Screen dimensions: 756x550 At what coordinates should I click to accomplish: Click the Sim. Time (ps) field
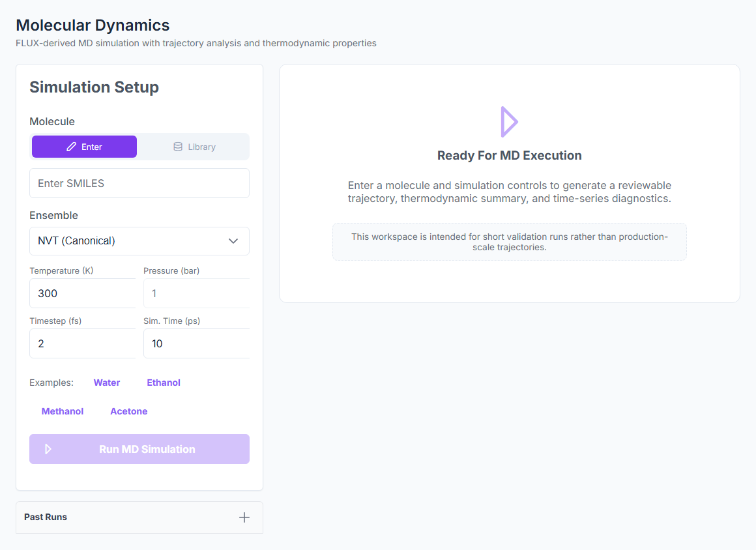(x=197, y=343)
